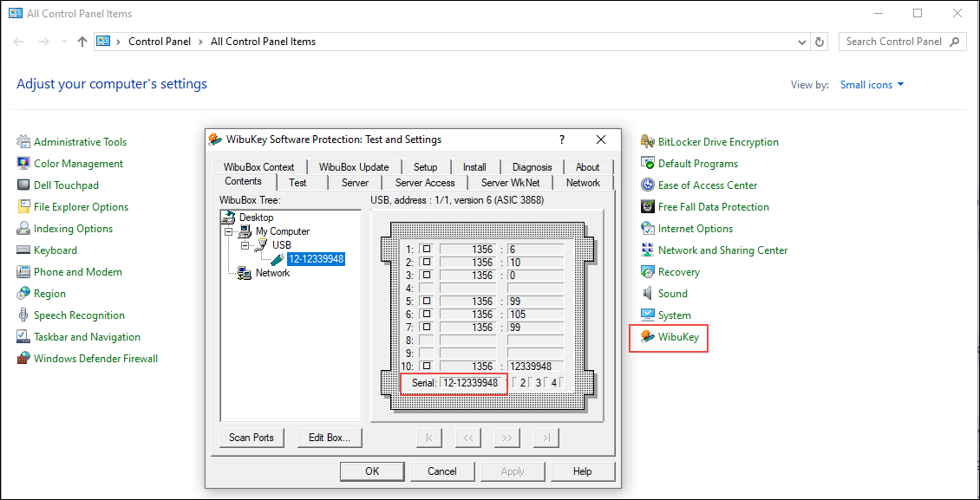Open the Free Fall Data Protection icon
Screen dimensions: 980x500
648,206
